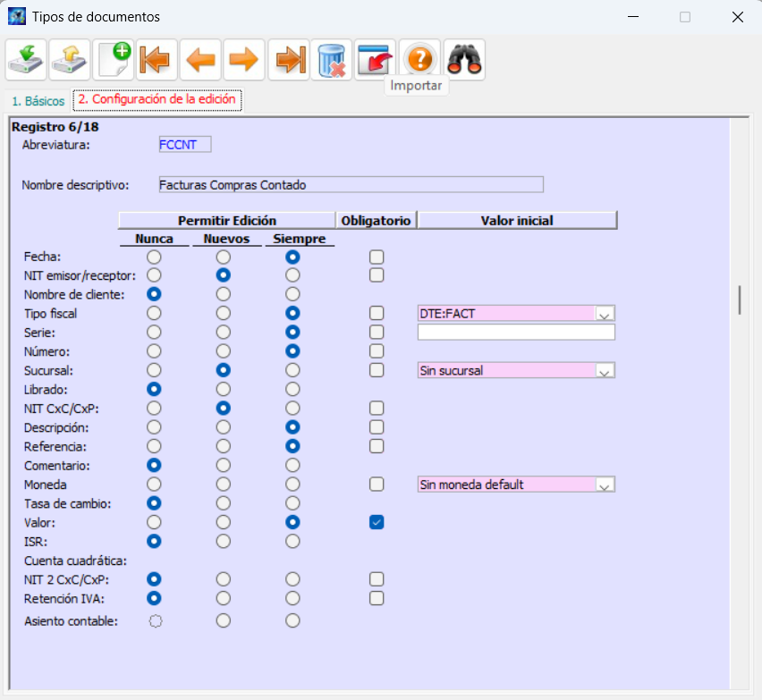Click the Importar window icon with red arrow
Viewport: 762px width, 700px height.
click(x=376, y=60)
